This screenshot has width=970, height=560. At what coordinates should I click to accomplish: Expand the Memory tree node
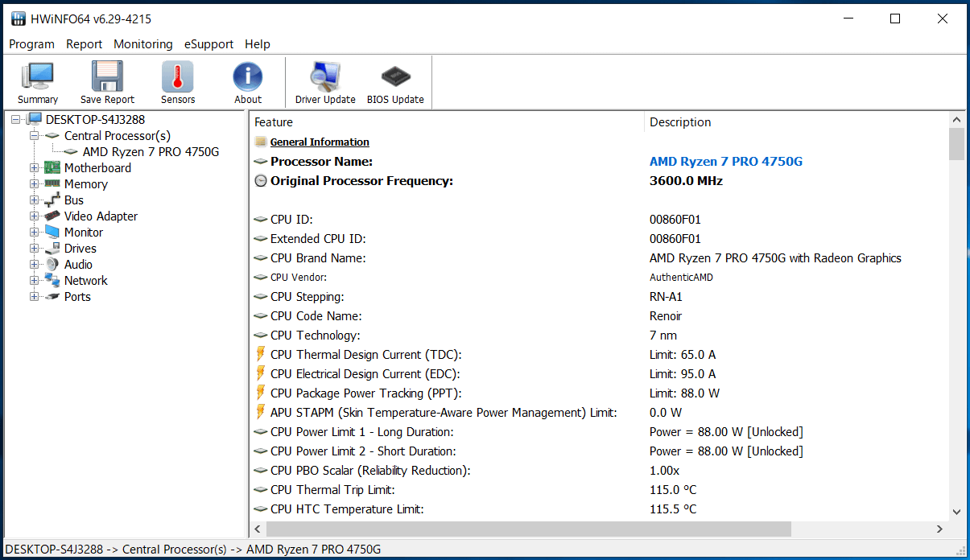(34, 183)
